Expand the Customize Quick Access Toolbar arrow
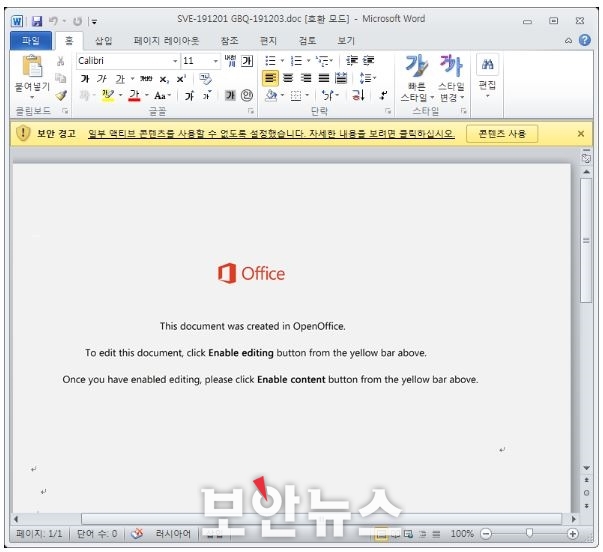Screen dimensions: 603x552 (x=94, y=22)
